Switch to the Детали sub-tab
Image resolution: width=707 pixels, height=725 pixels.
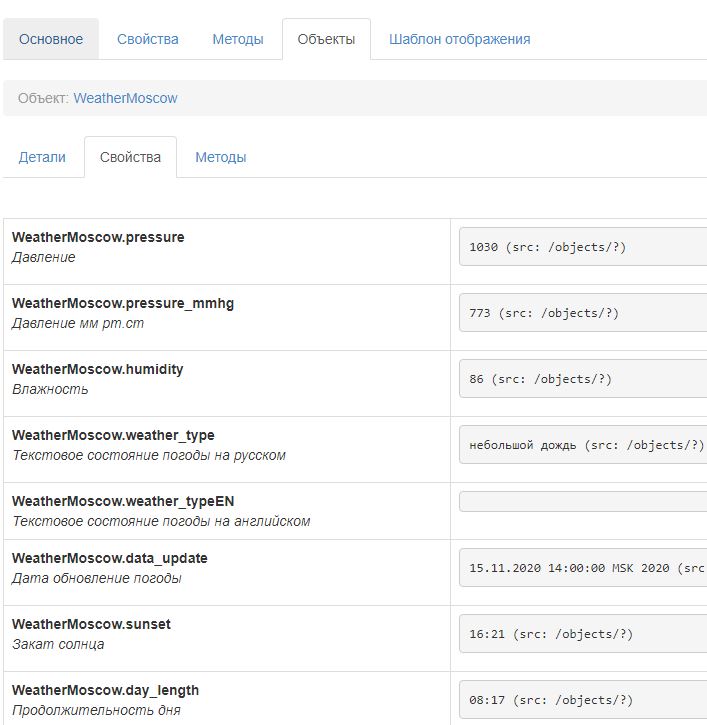[42, 157]
